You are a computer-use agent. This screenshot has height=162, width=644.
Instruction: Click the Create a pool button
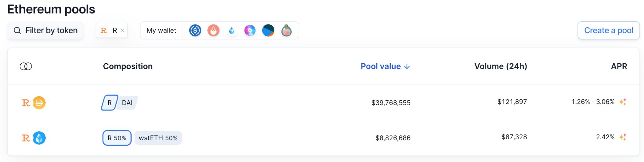coord(609,30)
